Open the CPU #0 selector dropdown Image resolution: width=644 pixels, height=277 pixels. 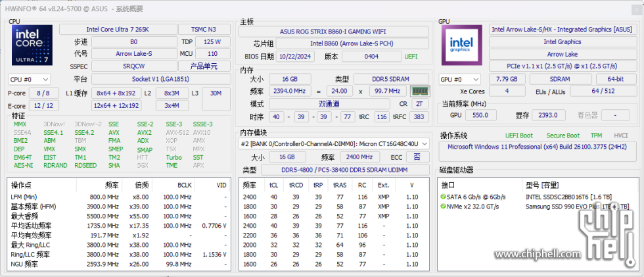tap(30, 80)
